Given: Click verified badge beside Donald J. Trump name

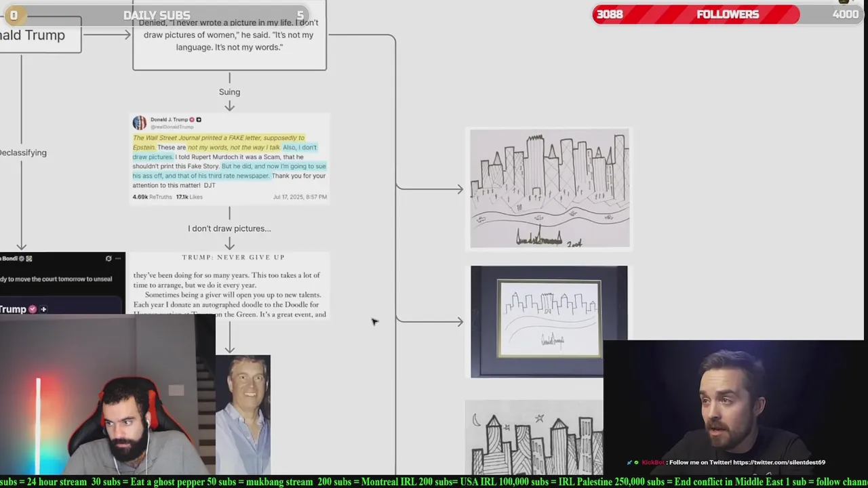Looking at the screenshot, I should pos(192,119).
